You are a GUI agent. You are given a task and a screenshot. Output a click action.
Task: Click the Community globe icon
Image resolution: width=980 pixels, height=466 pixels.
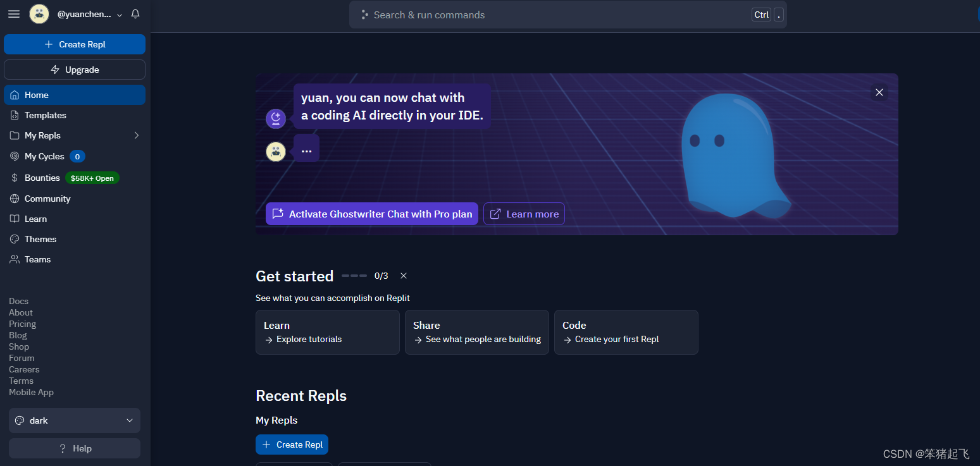click(x=15, y=199)
